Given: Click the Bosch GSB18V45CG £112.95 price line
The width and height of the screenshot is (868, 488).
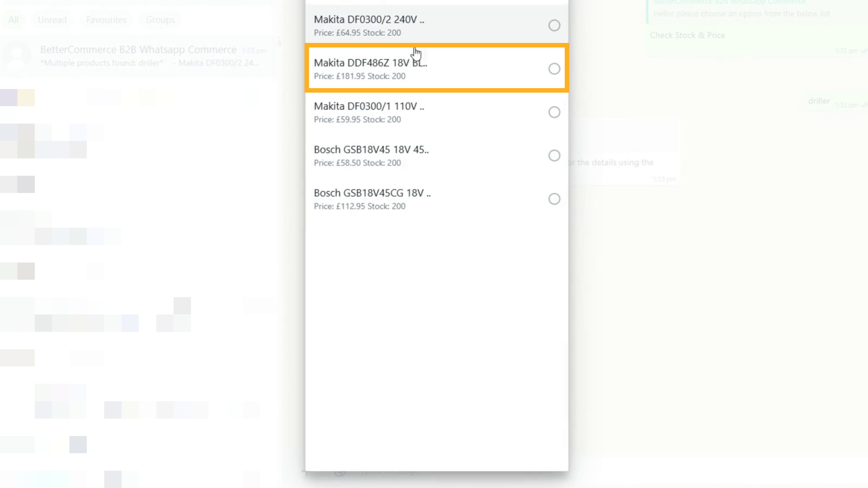Looking at the screenshot, I should pyautogui.click(x=359, y=206).
